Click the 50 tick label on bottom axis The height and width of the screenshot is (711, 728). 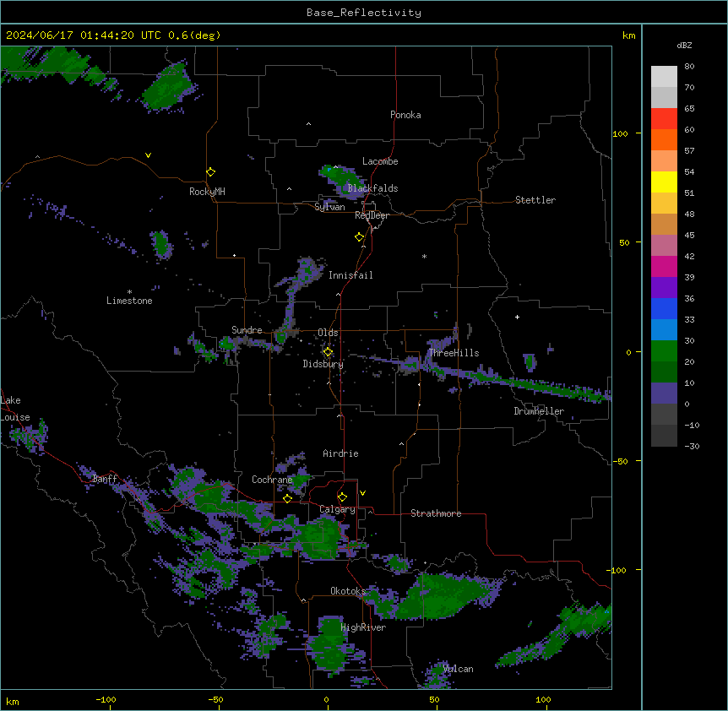click(435, 699)
